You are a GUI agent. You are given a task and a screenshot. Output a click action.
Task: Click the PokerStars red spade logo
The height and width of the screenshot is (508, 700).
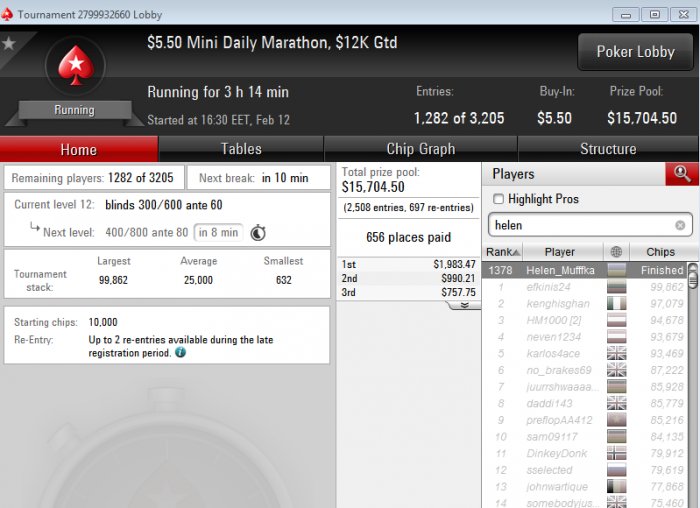tap(76, 65)
